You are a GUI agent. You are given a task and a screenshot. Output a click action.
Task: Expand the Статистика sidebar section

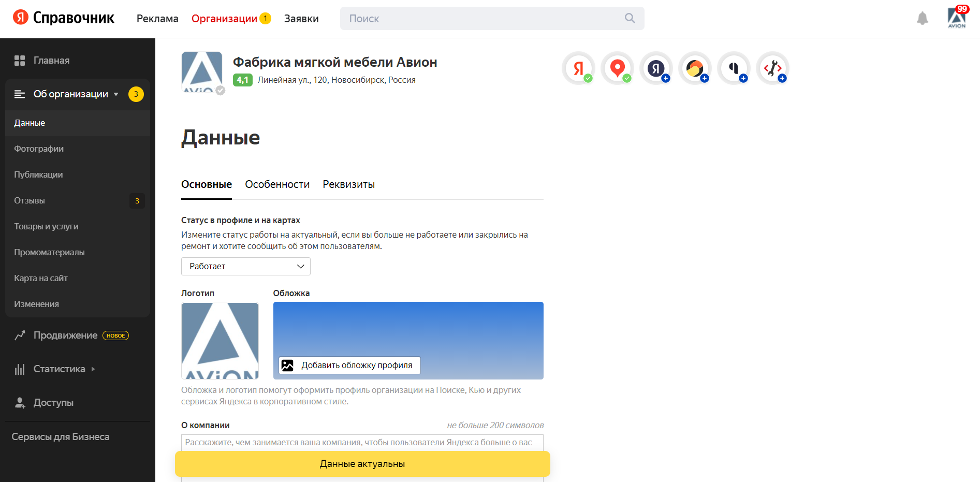click(93, 369)
